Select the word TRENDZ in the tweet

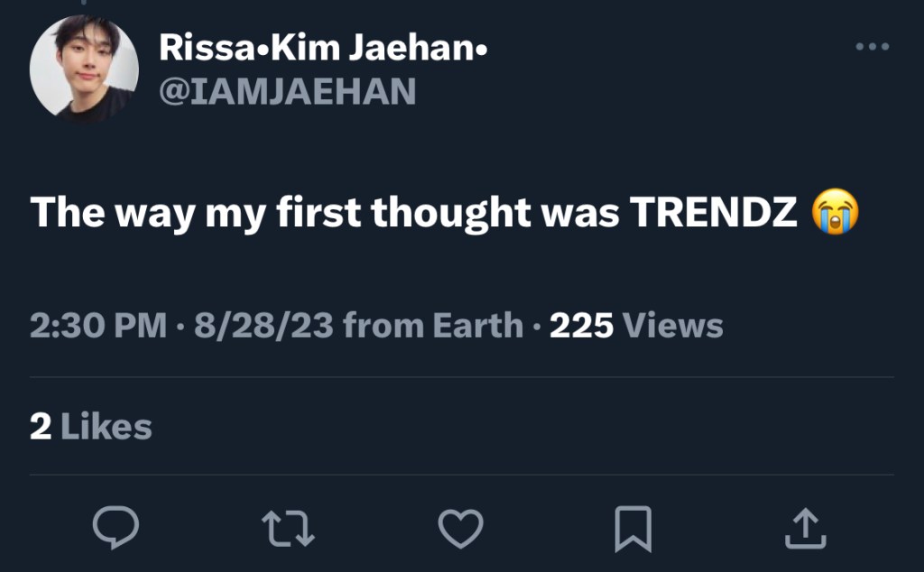click(x=713, y=213)
